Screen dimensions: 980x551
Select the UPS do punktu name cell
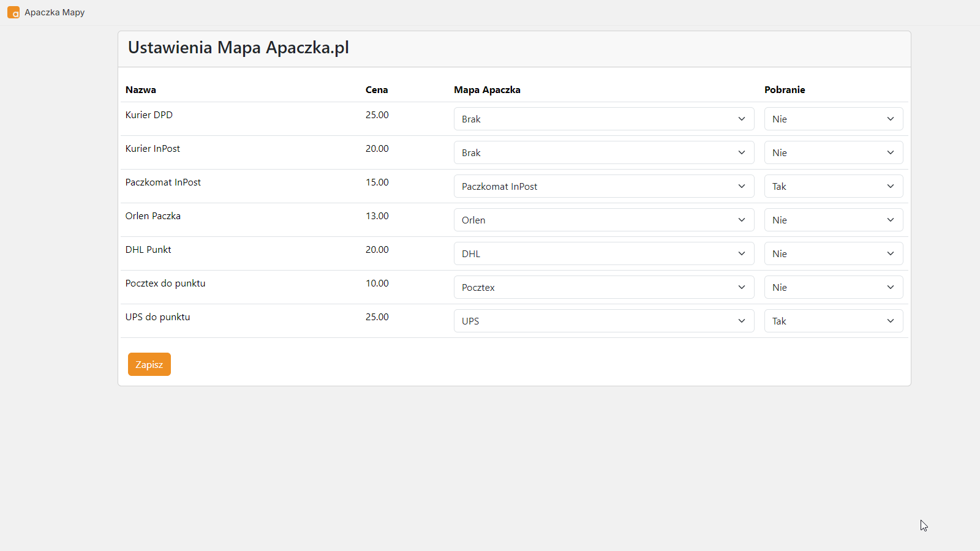[157, 317]
